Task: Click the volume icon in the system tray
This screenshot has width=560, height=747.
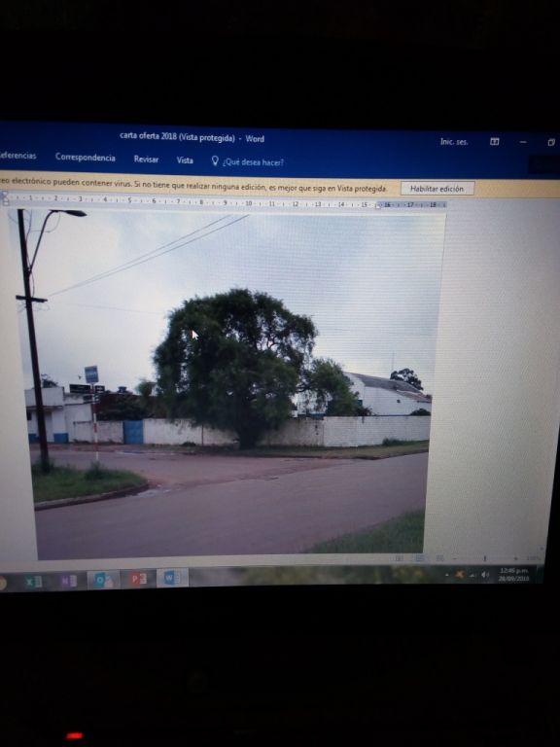Action: [x=485, y=575]
